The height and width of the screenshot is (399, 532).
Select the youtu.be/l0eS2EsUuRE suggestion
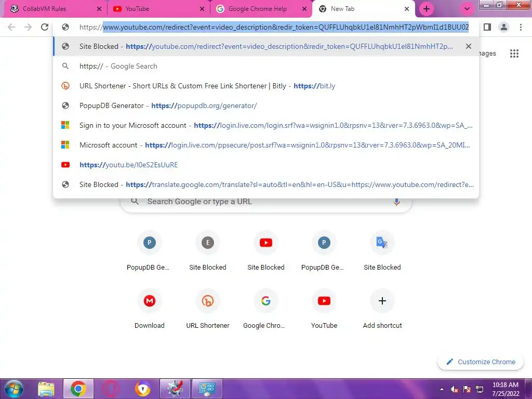click(266, 165)
